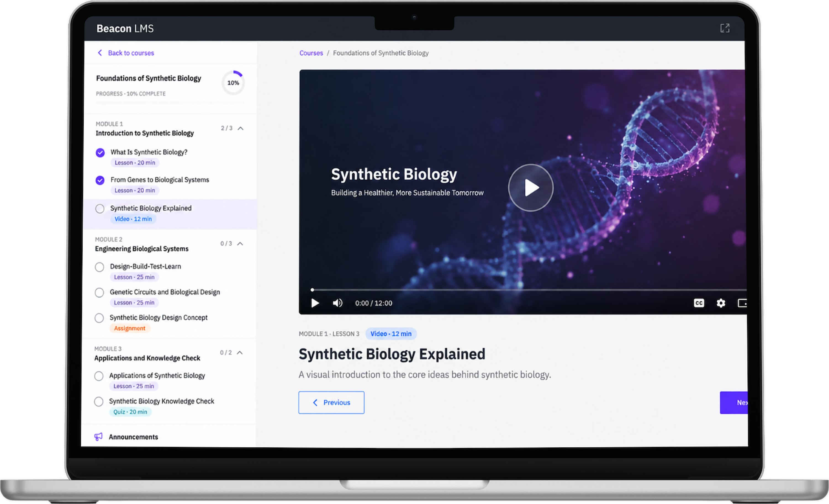Click Foundations of Synthetic Biology breadcrumb text
This screenshot has height=504, width=829.
pyautogui.click(x=381, y=53)
